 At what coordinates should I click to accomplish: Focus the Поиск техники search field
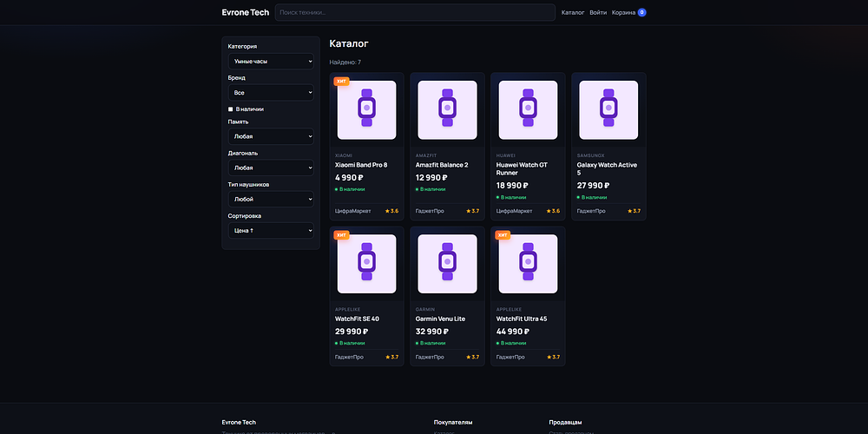click(415, 12)
